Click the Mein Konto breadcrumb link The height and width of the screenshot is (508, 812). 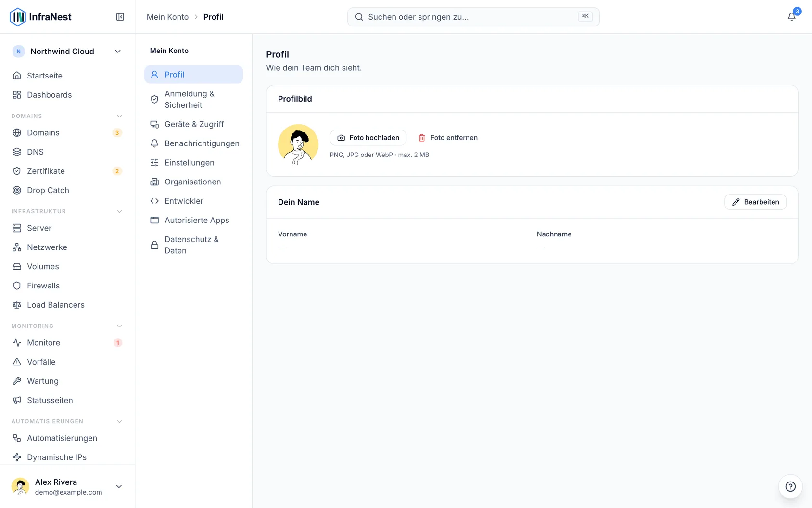(x=167, y=17)
